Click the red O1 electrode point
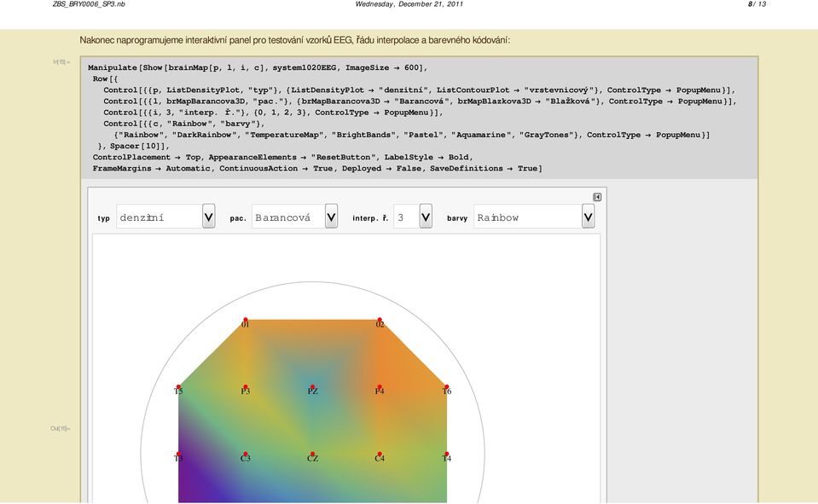 (x=245, y=319)
